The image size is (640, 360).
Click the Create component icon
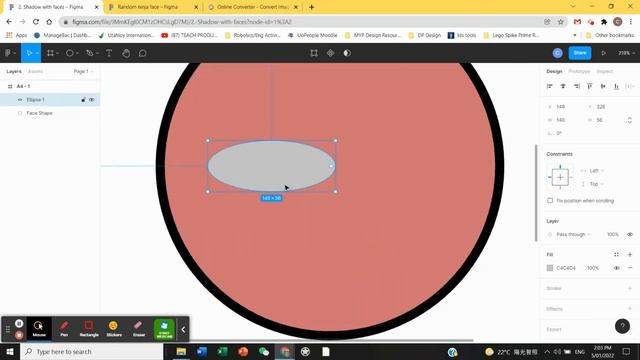330,53
